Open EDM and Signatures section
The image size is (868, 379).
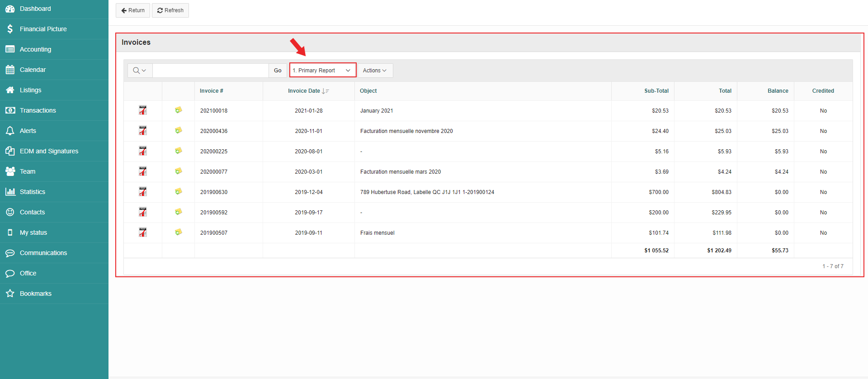point(49,151)
